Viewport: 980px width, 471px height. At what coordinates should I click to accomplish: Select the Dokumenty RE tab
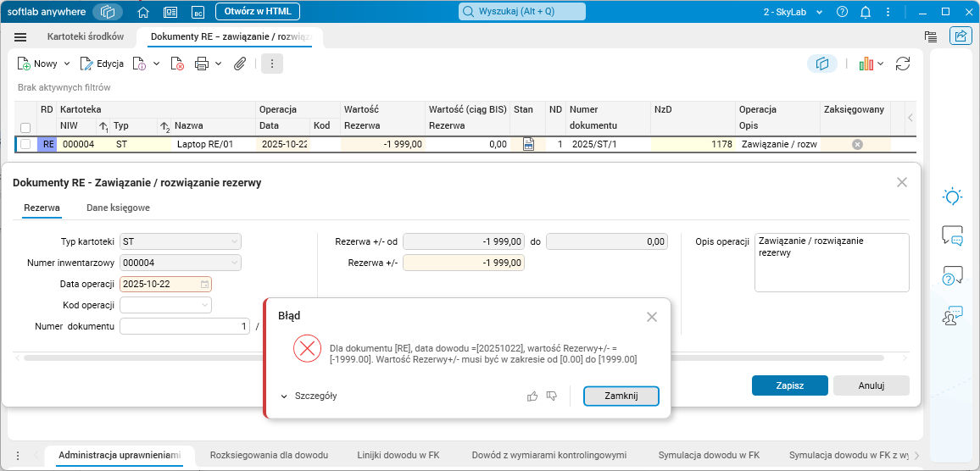point(231,37)
